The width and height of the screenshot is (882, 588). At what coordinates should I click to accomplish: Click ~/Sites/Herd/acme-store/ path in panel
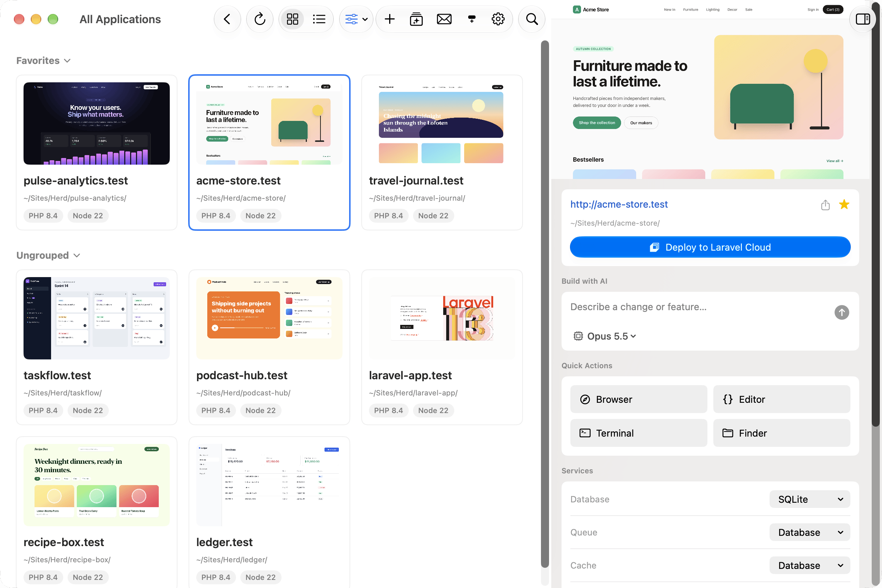pyautogui.click(x=614, y=223)
